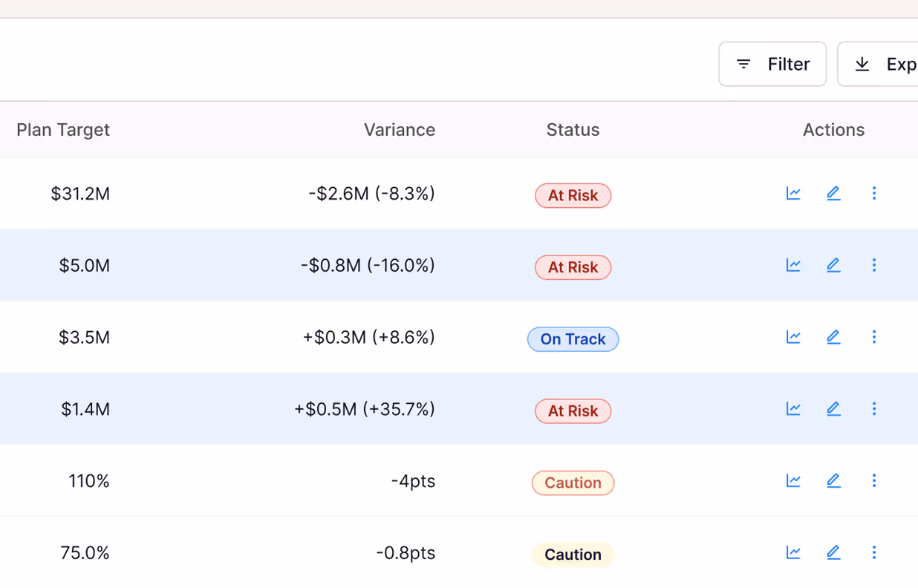Click variance value -4pts

(x=413, y=481)
